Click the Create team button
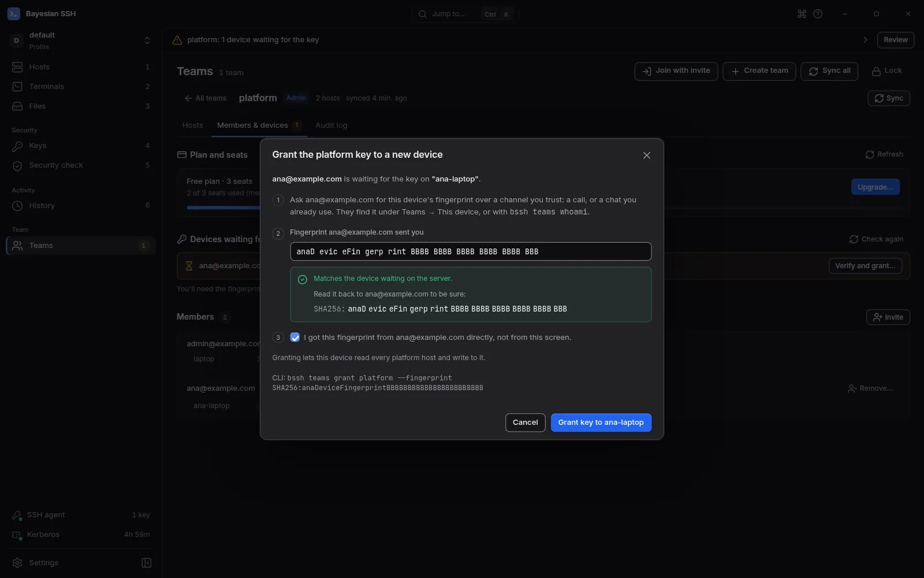 point(759,71)
